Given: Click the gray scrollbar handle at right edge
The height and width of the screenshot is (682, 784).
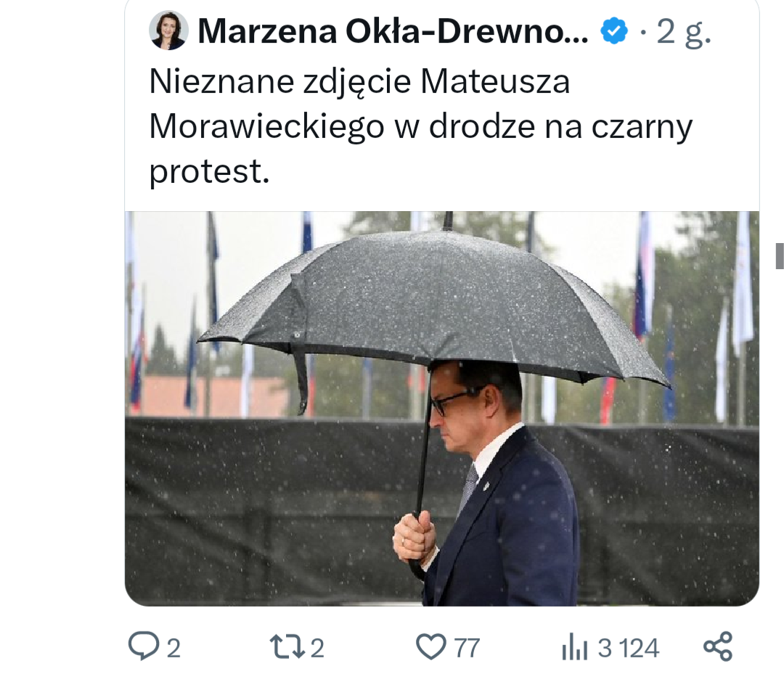Looking at the screenshot, I should [780, 256].
